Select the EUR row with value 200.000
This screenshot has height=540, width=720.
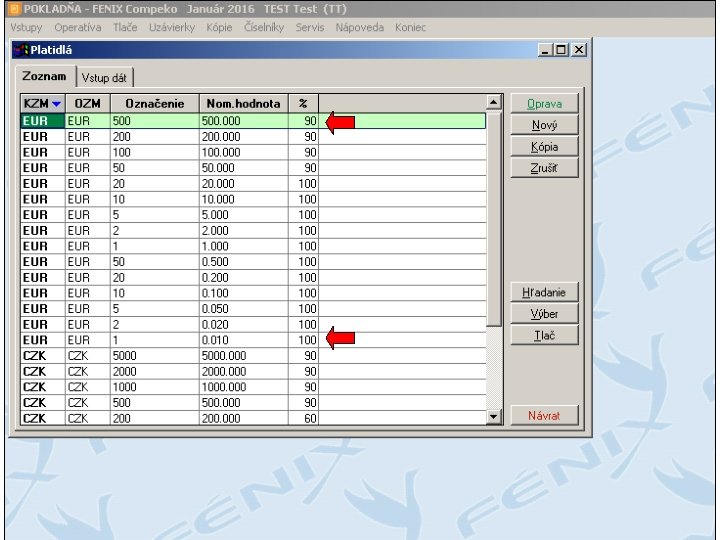click(253, 137)
